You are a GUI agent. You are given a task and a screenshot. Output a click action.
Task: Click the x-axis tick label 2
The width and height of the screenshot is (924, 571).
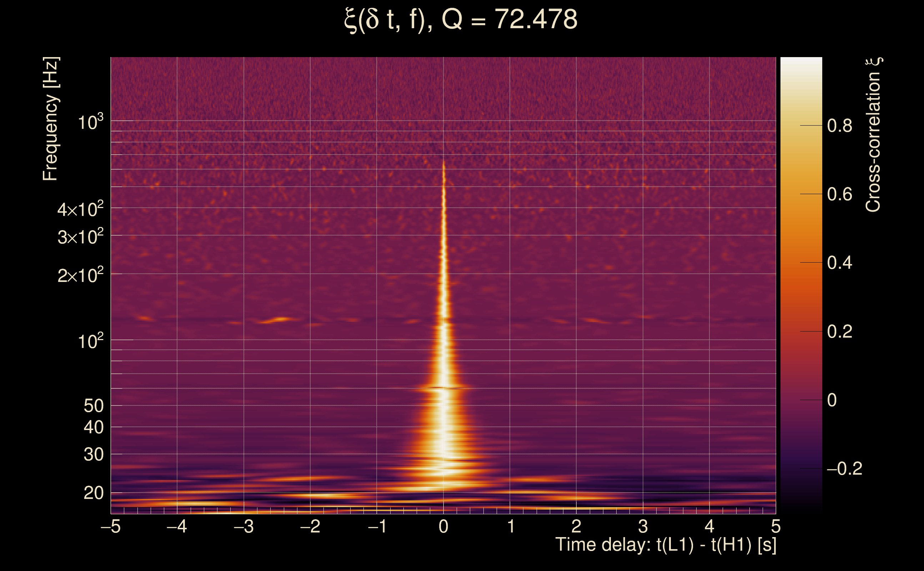tap(577, 526)
